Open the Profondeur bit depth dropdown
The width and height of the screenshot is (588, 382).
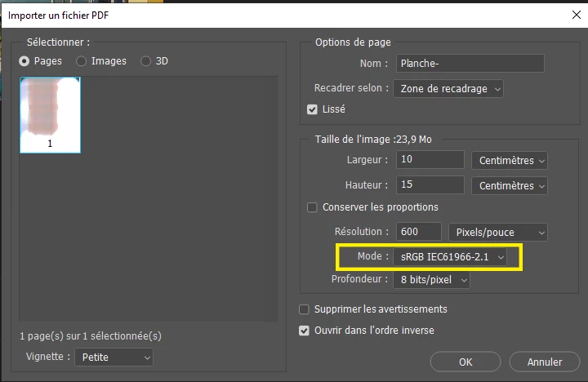pos(431,280)
